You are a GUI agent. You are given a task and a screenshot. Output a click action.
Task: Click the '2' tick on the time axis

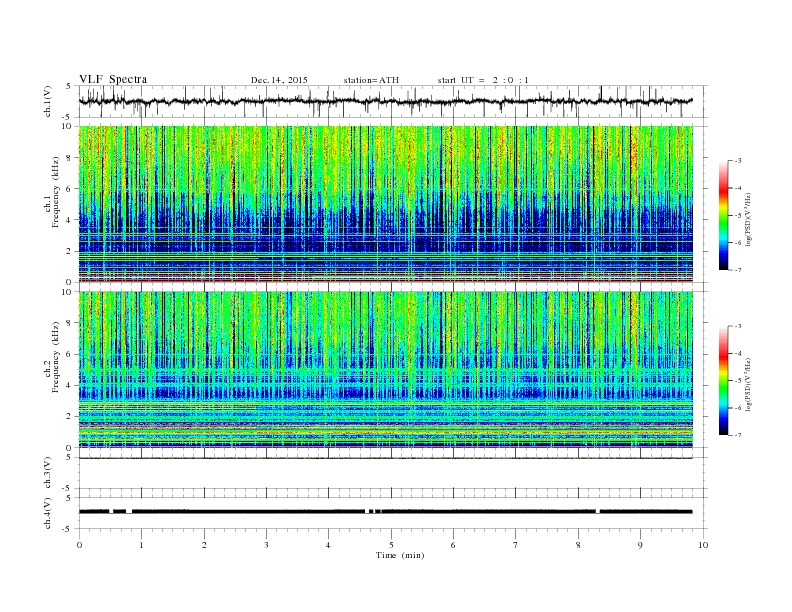[204, 545]
